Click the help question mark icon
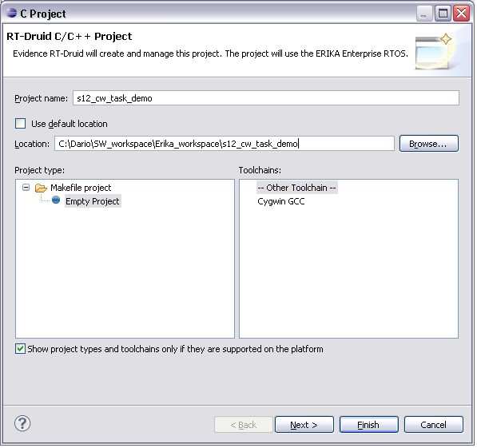The width and height of the screenshot is (477, 448). pos(22,425)
